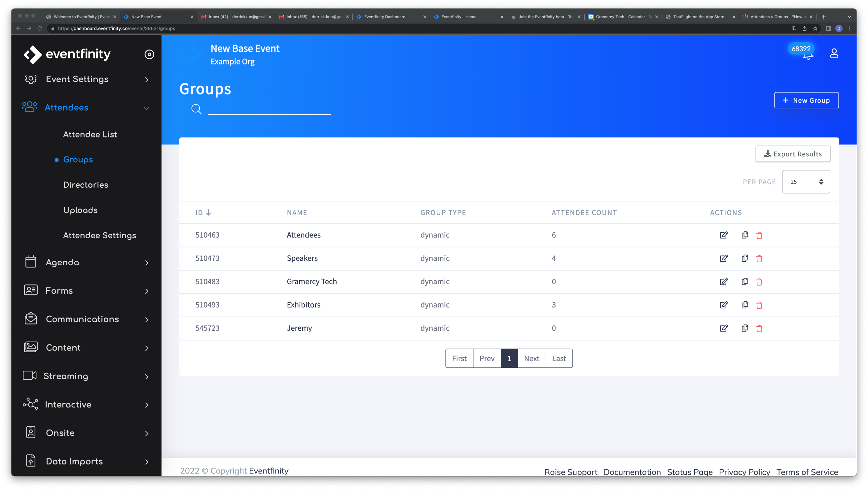
Task: Expand the Event Settings section
Action: tap(77, 79)
